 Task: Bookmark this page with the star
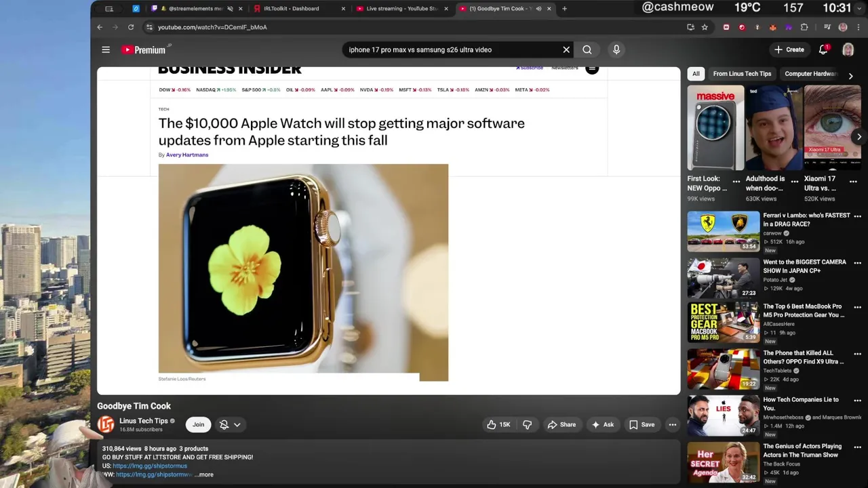coord(705,27)
